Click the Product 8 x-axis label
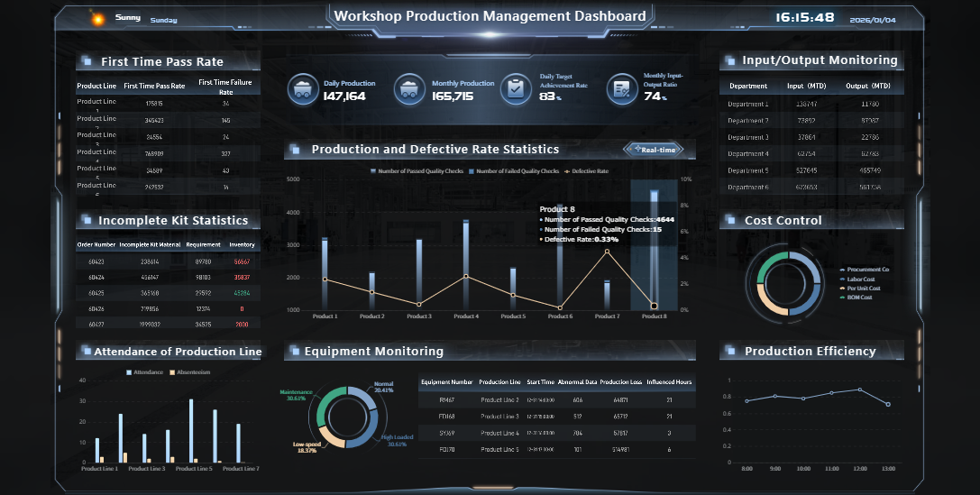980x495 pixels. click(x=654, y=316)
